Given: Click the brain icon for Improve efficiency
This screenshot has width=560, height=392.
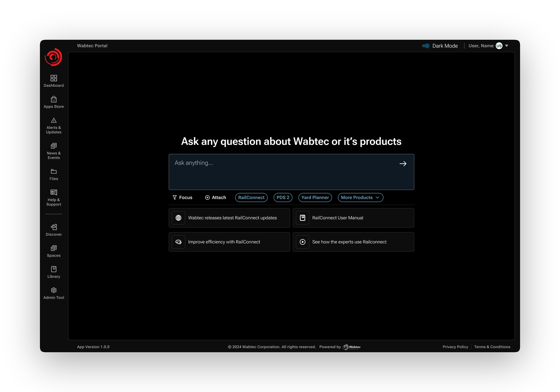Looking at the screenshot, I should tap(178, 242).
